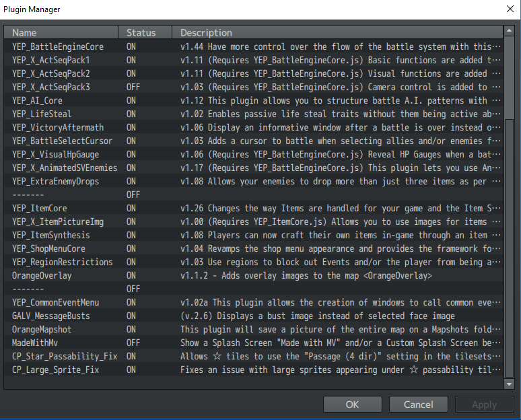Select the YEP_X_ItemPictureImg plugin
The image size is (521, 420).
click(254, 221)
